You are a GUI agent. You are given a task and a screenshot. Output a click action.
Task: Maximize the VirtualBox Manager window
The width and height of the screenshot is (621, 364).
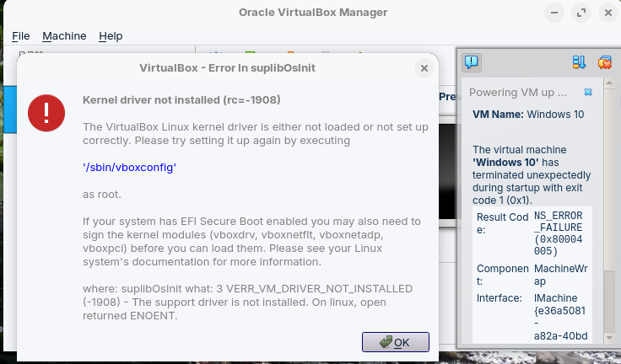click(581, 13)
